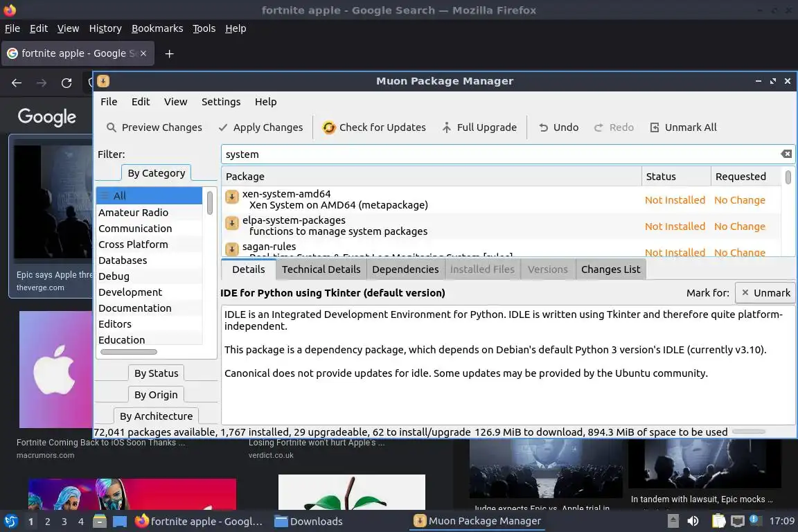798x532 pixels.
Task: Clear the search field with the erase icon
Action: [x=786, y=154]
